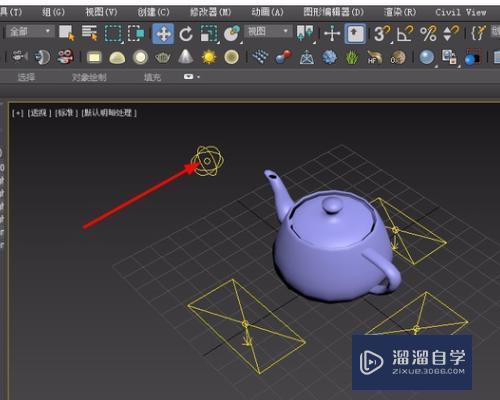This screenshot has width=500, height=400.
Task: Open the reference coordinate system dropdown 视图
Action: click(x=268, y=32)
